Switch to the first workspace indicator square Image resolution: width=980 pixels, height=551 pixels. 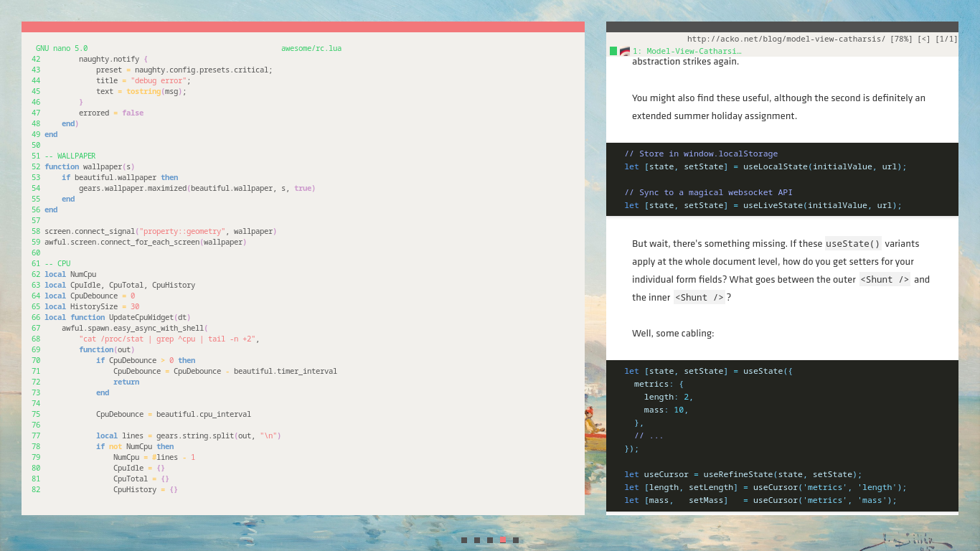(464, 540)
